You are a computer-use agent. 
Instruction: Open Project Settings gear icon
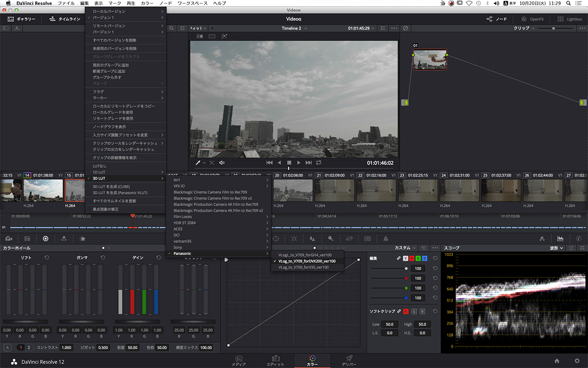577,361
